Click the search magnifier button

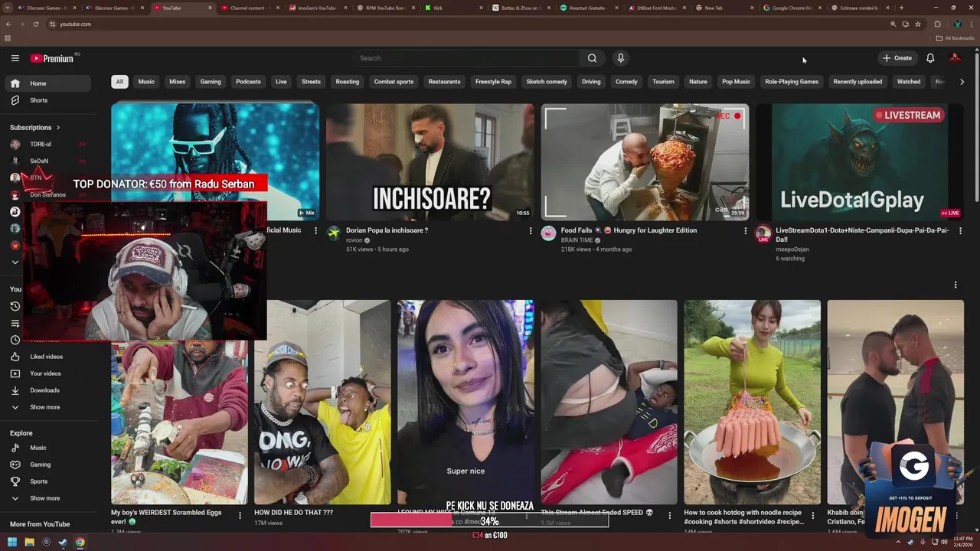coord(592,58)
